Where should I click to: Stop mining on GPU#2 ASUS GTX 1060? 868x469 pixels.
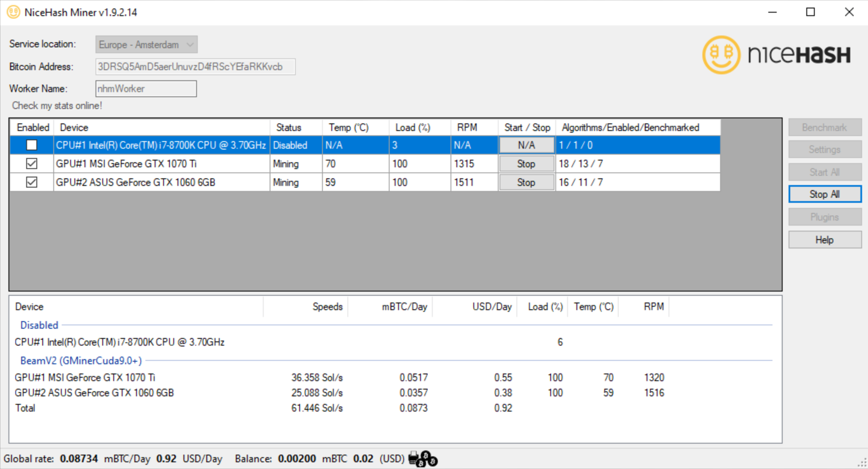pos(526,183)
